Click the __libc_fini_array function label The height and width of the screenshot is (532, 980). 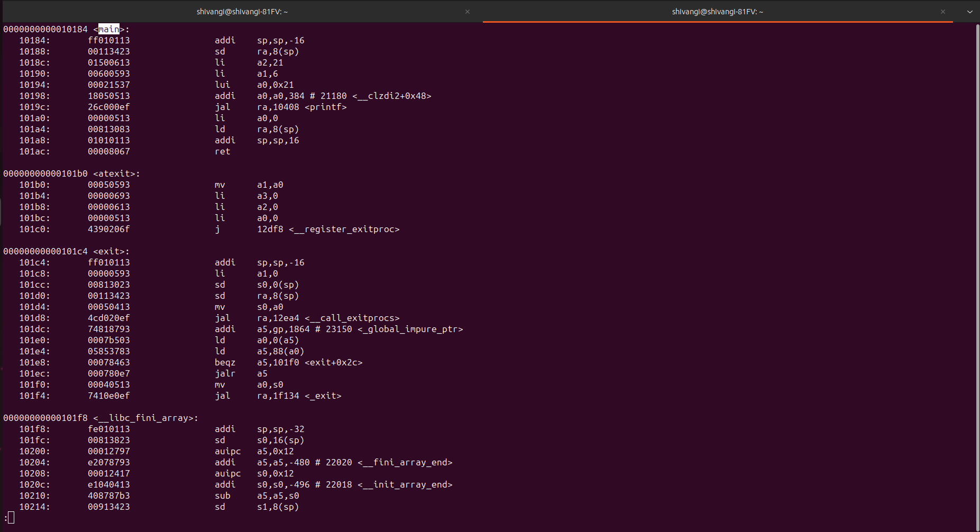144,417
